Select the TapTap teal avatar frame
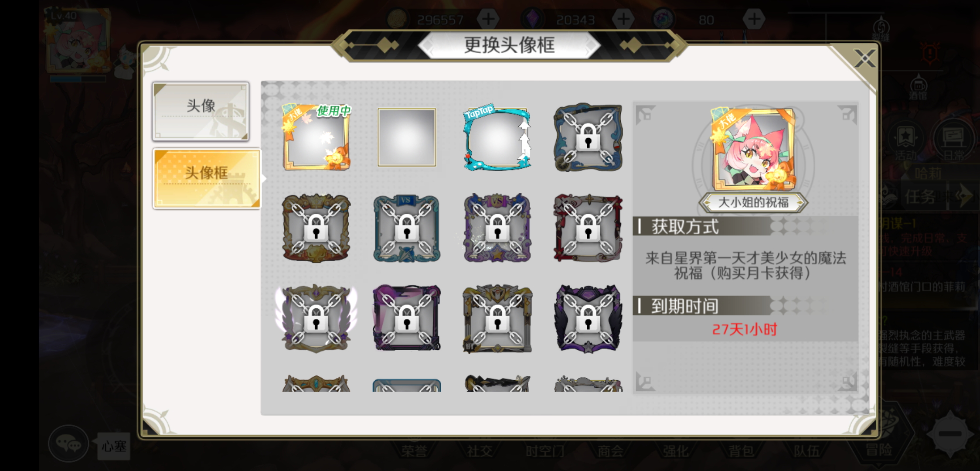980x471 pixels. click(x=497, y=137)
